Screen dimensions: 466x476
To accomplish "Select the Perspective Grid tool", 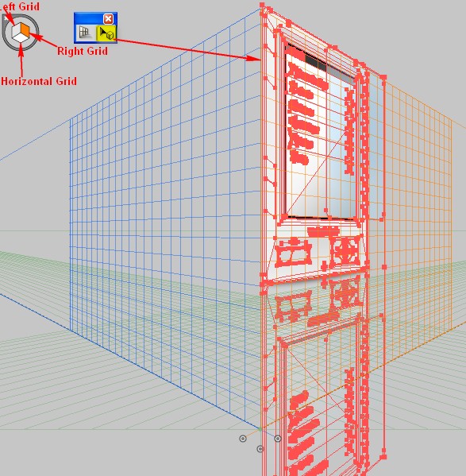I will tap(85, 33).
